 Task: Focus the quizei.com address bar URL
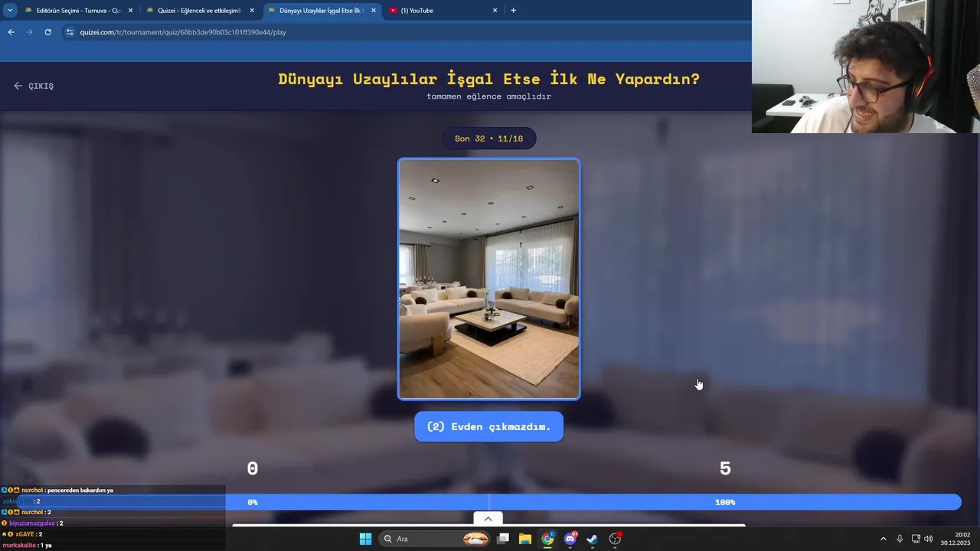[x=183, y=32]
